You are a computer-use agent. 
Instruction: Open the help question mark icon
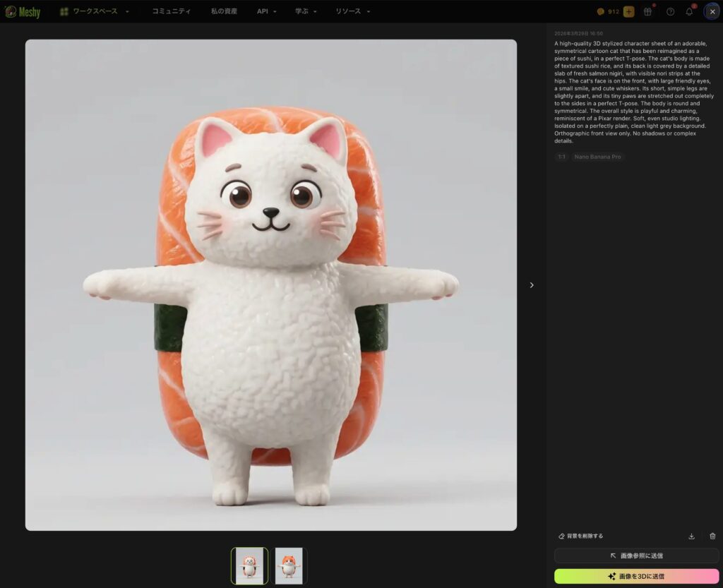pos(670,11)
